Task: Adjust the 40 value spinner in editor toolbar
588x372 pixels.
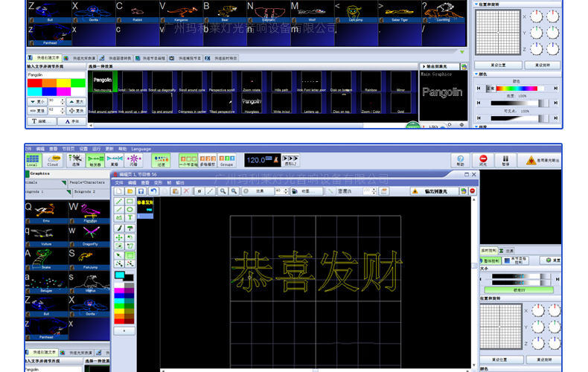Action: [x=281, y=191]
